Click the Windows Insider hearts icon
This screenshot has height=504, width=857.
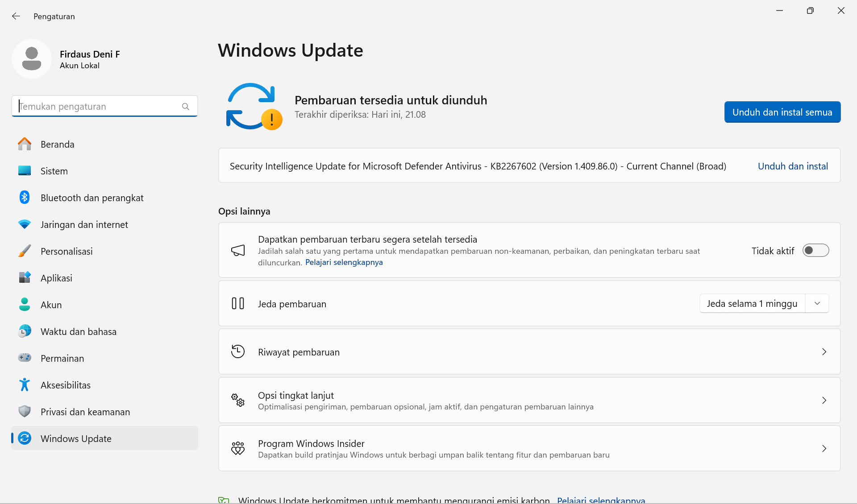[x=238, y=448]
